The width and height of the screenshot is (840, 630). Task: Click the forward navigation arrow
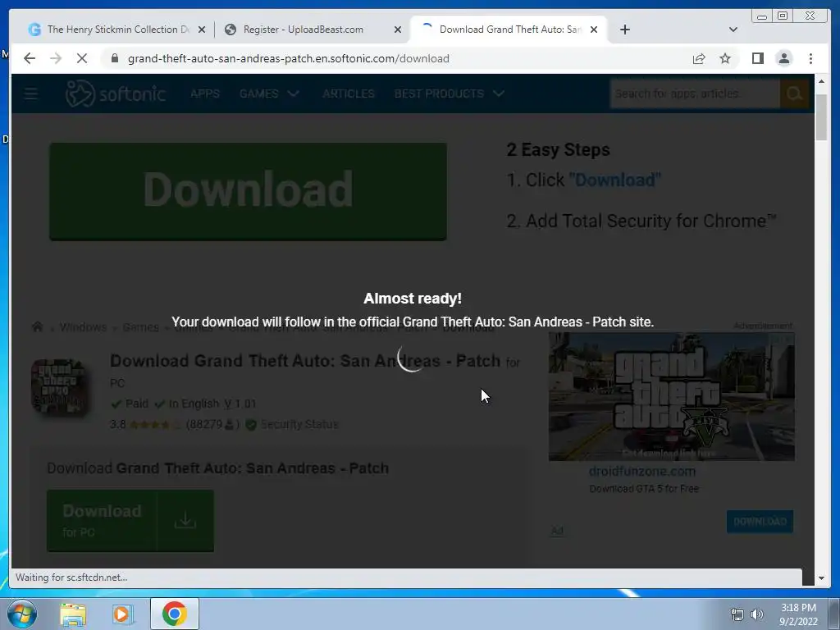[x=56, y=58]
